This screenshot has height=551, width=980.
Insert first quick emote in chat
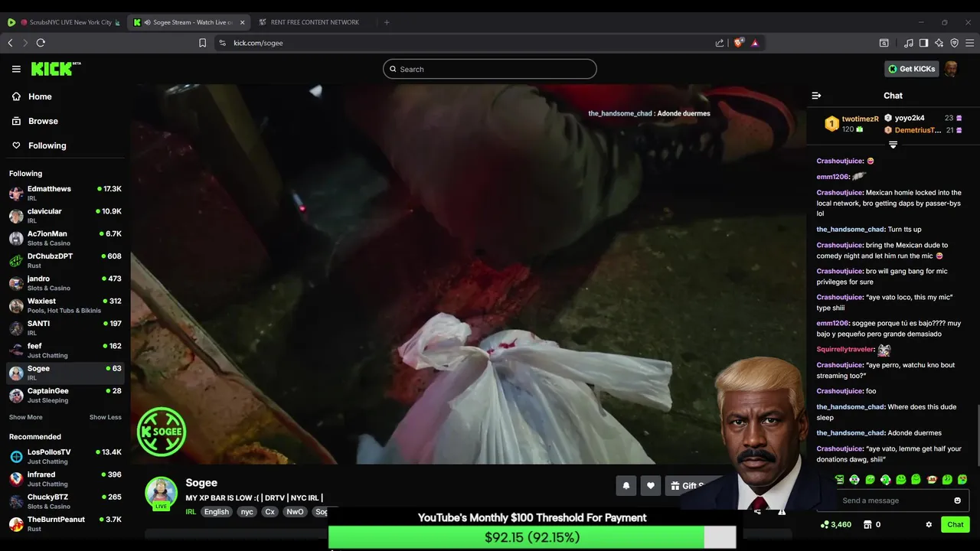(839, 480)
